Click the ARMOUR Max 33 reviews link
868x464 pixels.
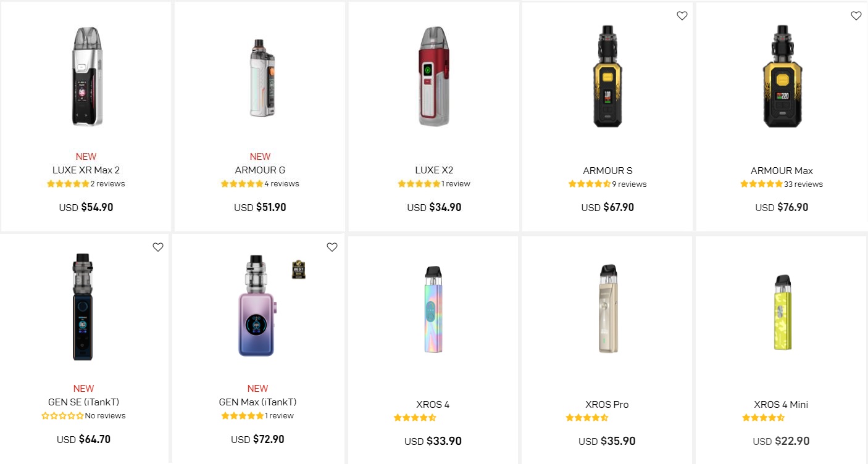[x=803, y=184]
